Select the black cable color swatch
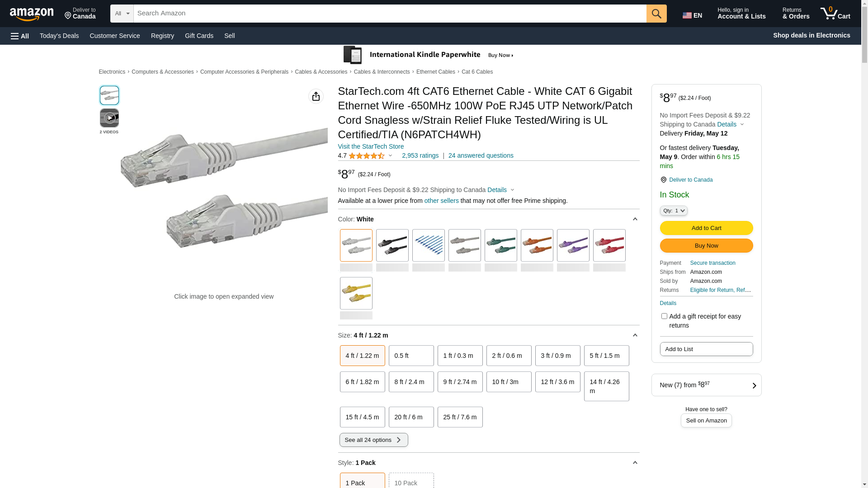This screenshot has height=488, width=868. pos(392,245)
